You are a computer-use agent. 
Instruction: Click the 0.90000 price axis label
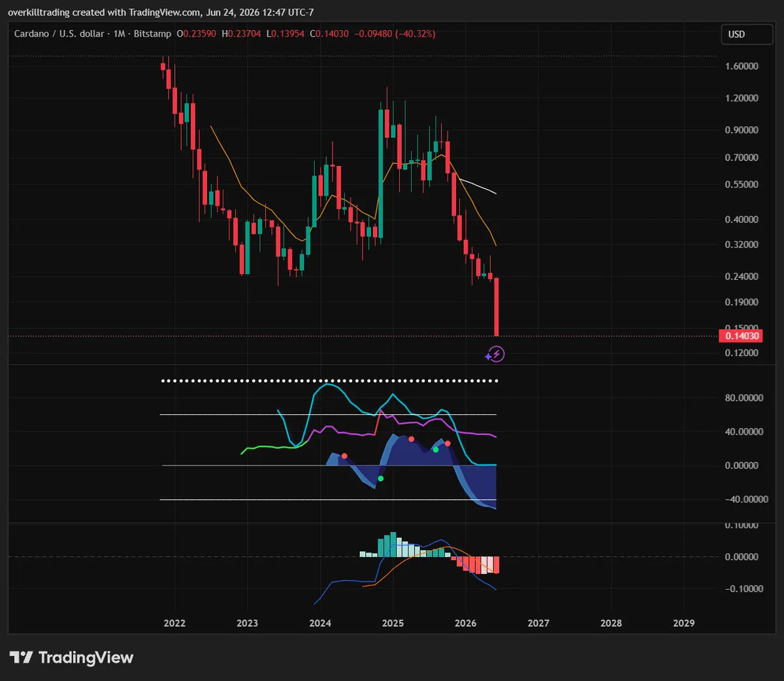coord(742,130)
